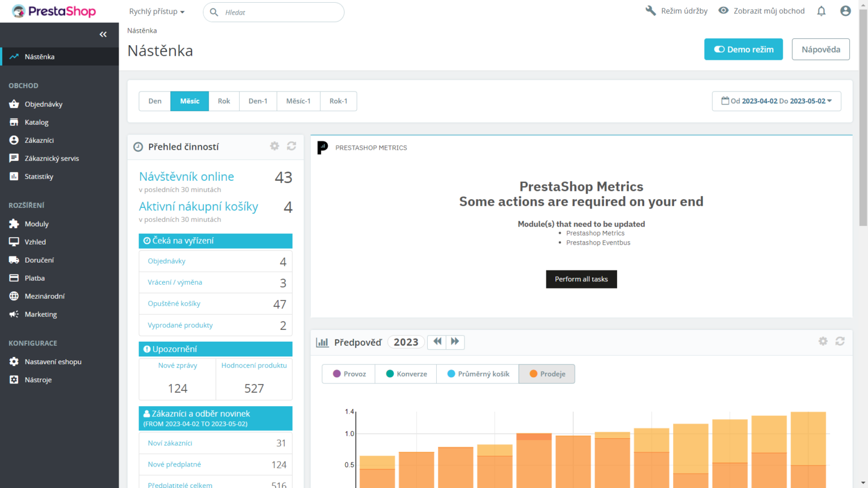Click the Nástěnka breadcrumb
This screenshot has width=868, height=488.
pyautogui.click(x=142, y=30)
